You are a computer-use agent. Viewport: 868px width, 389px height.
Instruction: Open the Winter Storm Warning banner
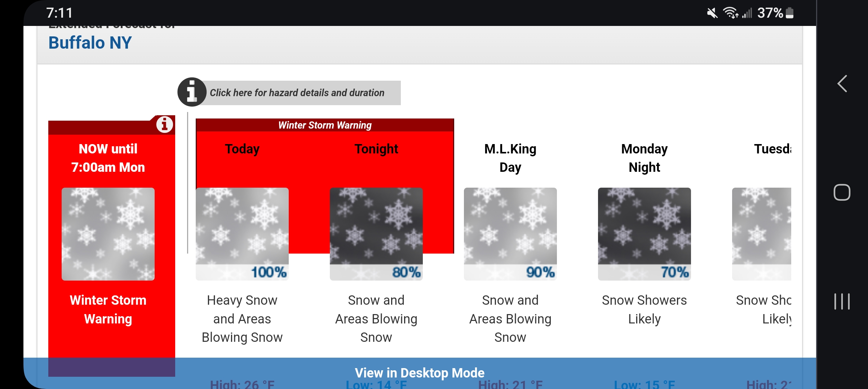325,125
